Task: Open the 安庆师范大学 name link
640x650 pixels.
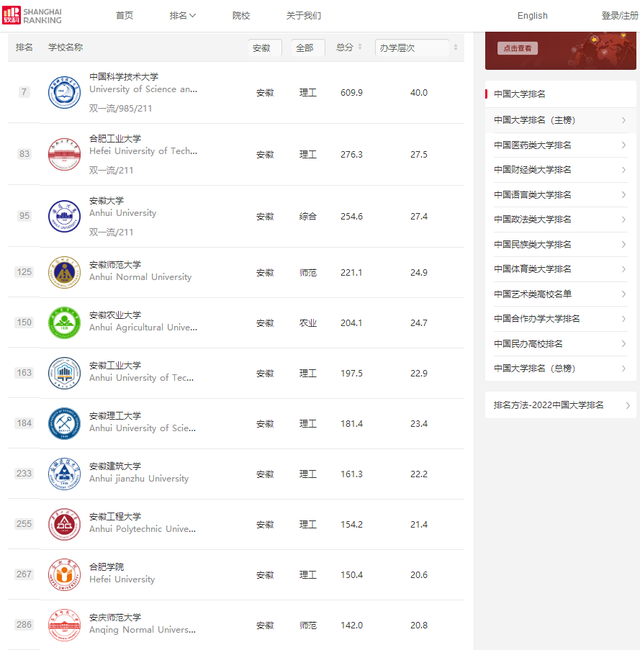Action: [x=115, y=617]
